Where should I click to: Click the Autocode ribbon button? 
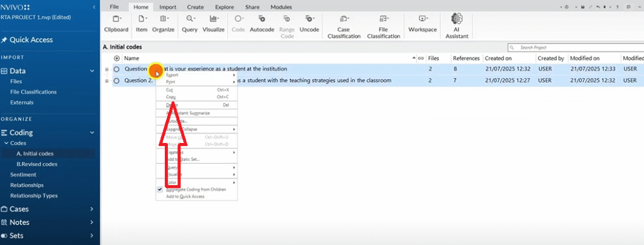pos(262,25)
